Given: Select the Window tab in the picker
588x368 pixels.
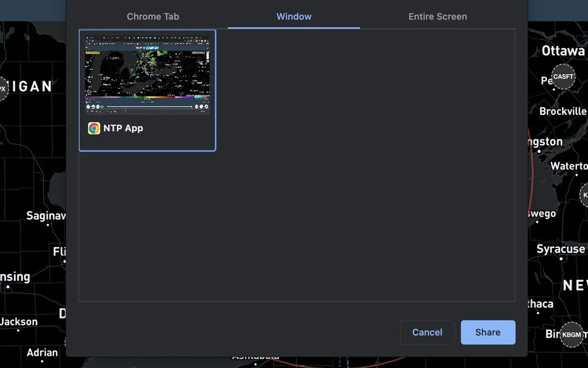Looking at the screenshot, I should pyautogui.click(x=294, y=16).
